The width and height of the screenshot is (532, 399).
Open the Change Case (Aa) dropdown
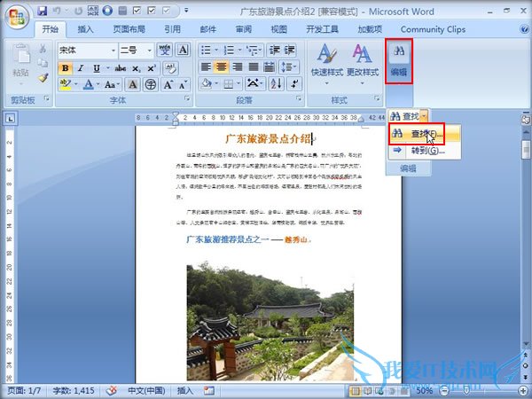click(x=113, y=84)
